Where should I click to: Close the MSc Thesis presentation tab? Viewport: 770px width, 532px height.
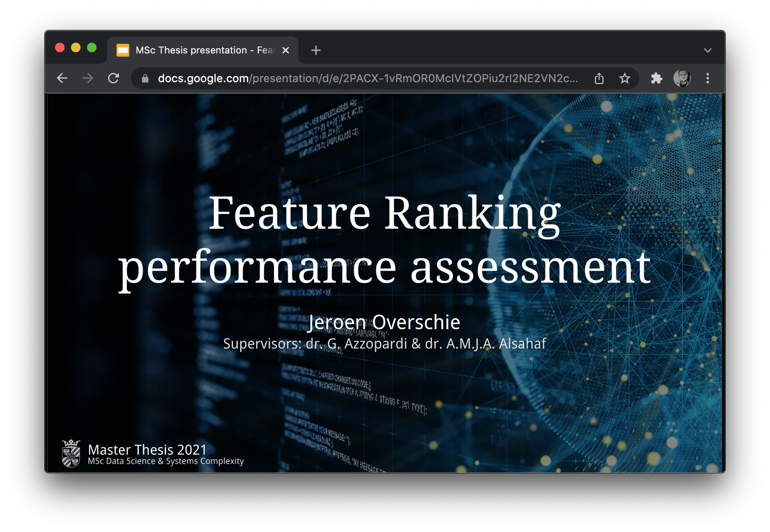(286, 50)
